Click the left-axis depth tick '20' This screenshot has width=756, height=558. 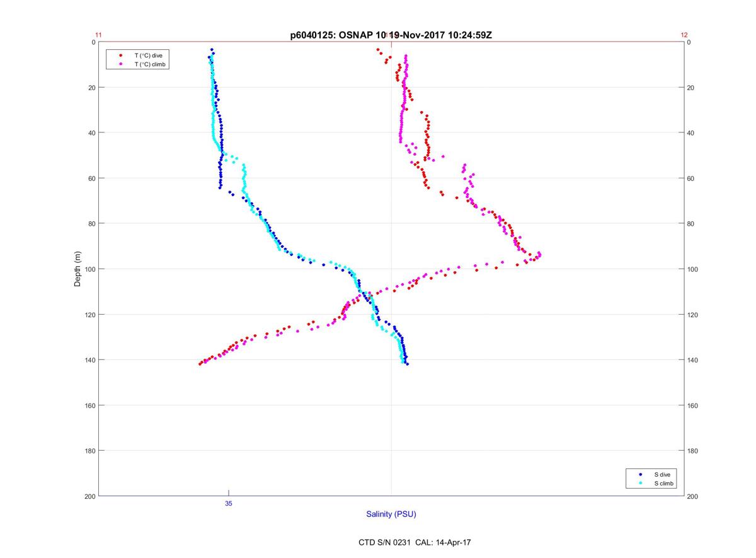[x=91, y=88]
